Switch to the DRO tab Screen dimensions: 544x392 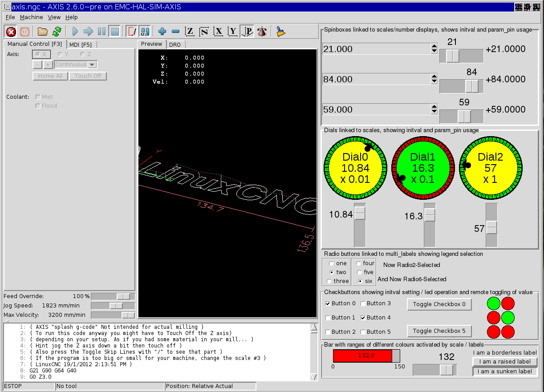[x=175, y=45]
